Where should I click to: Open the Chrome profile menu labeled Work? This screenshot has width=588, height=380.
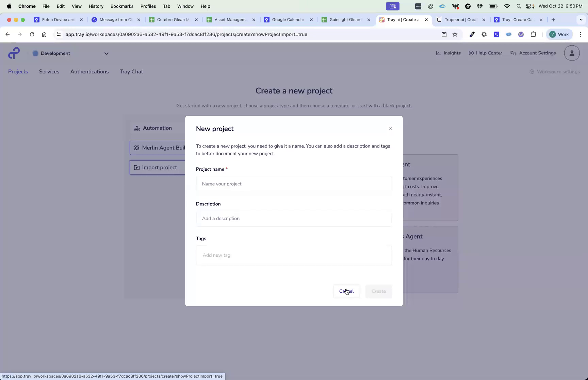tap(559, 34)
